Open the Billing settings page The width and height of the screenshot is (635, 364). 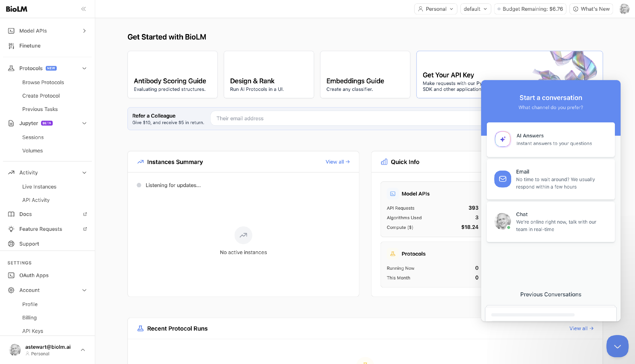(x=29, y=317)
